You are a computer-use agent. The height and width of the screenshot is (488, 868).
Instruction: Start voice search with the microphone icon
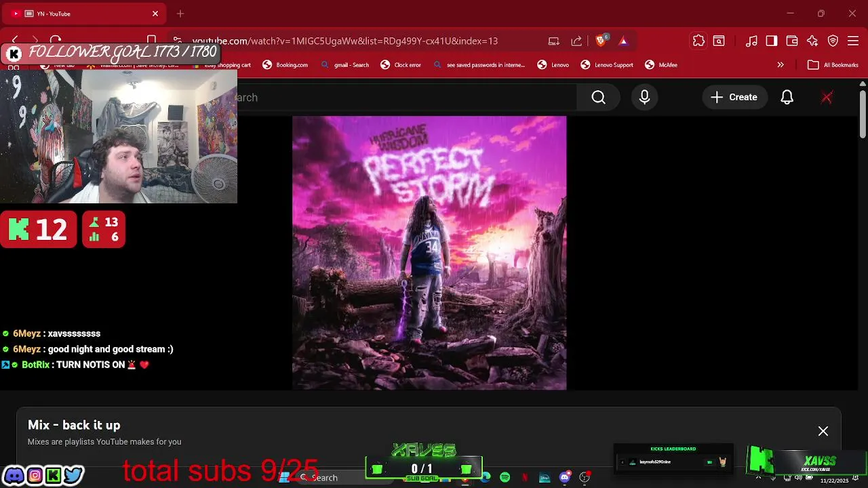[644, 97]
